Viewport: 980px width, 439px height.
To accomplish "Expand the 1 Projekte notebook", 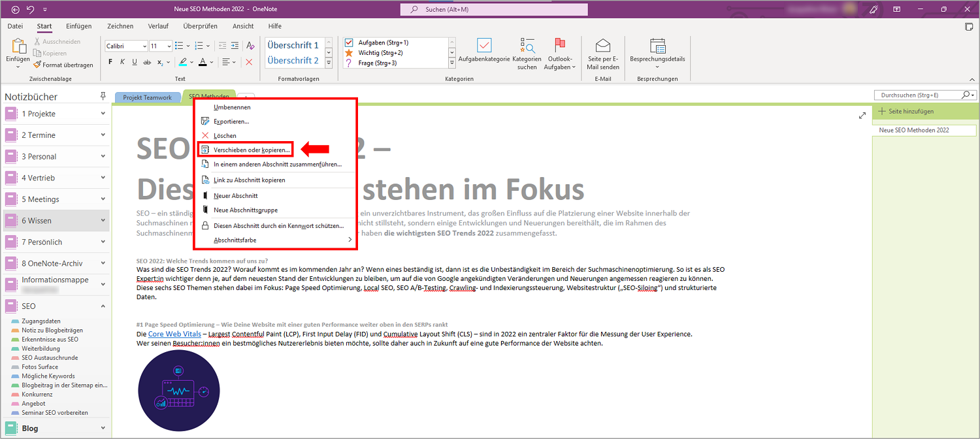I will coord(103,114).
